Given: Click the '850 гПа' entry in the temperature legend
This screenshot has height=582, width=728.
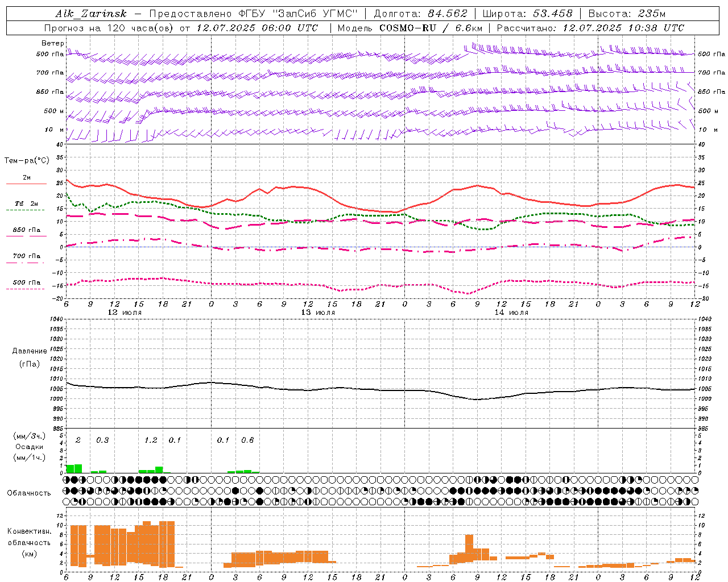Looking at the screenshot, I should [26, 230].
